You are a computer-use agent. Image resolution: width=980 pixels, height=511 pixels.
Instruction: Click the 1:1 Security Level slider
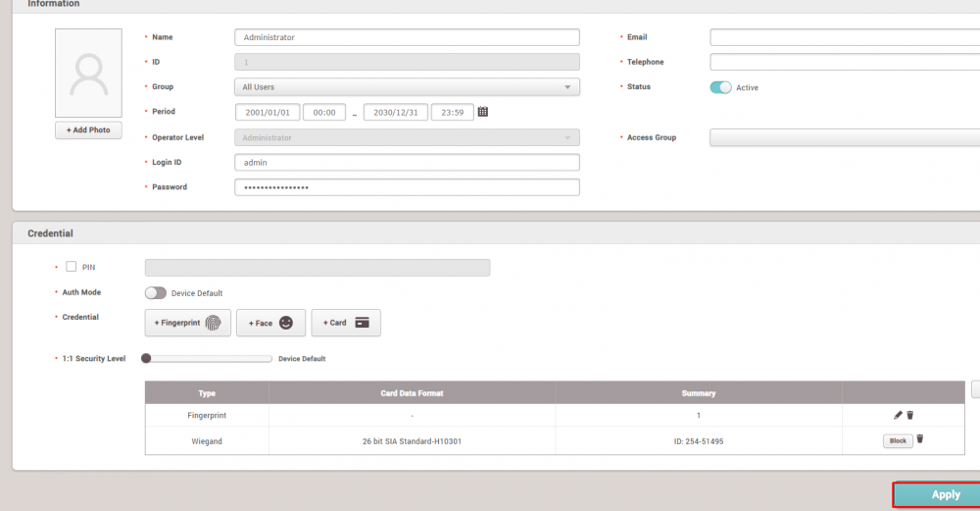pos(208,359)
